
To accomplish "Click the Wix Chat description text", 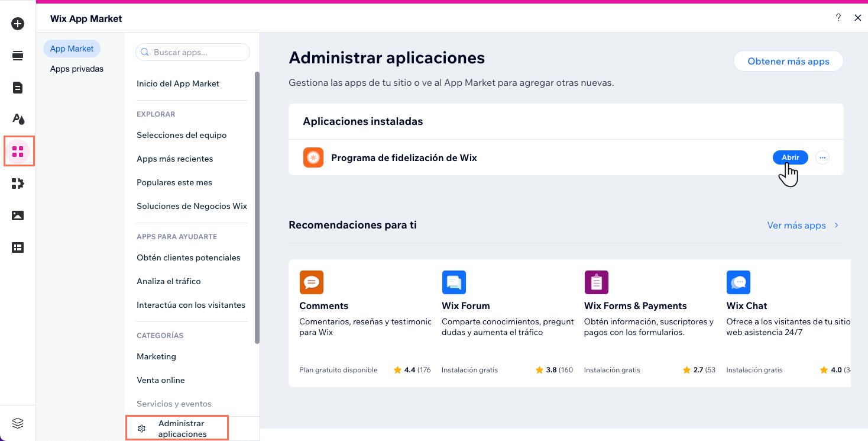I will click(x=788, y=327).
